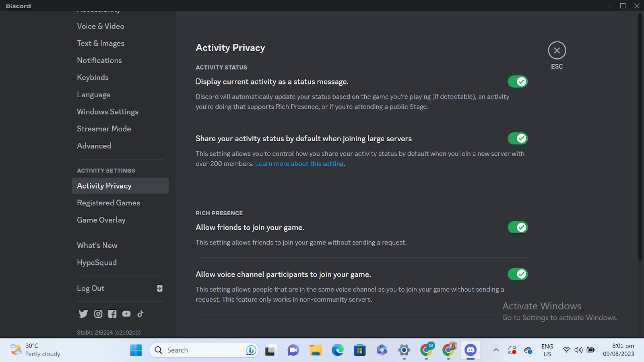The image size is (644, 362).
Task: Open Windows Settings gear in taskbar
Action: [404, 350]
